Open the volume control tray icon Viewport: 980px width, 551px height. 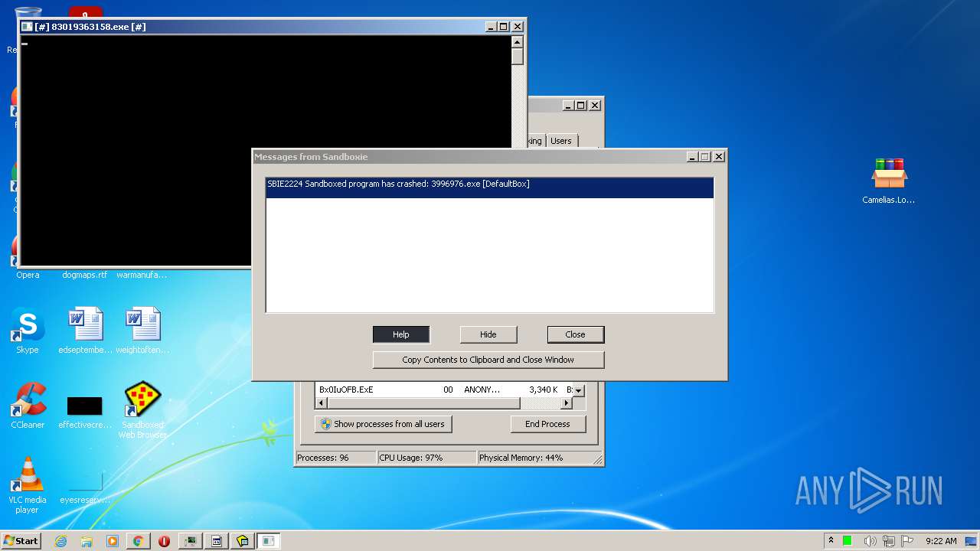[x=870, y=541]
